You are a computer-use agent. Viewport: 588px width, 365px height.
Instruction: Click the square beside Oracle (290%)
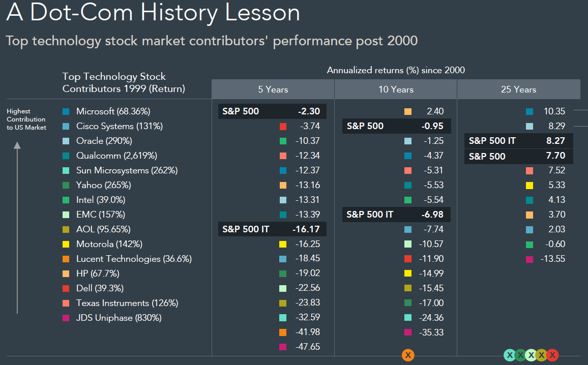[x=65, y=141]
